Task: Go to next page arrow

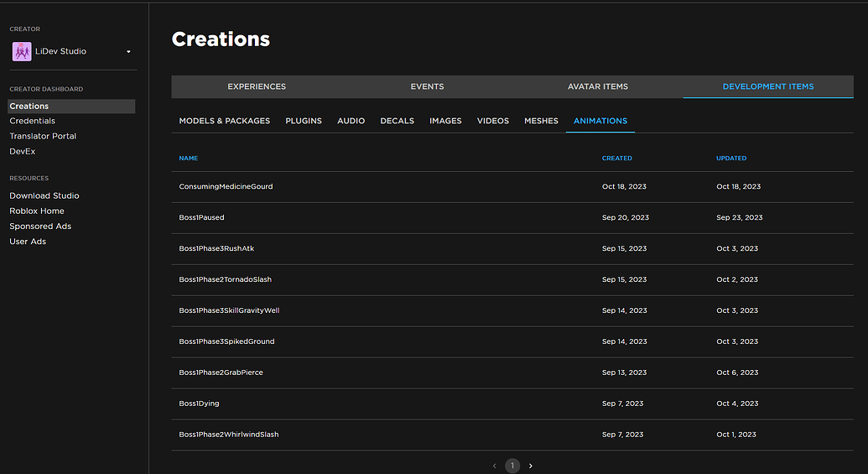Action: [530, 466]
